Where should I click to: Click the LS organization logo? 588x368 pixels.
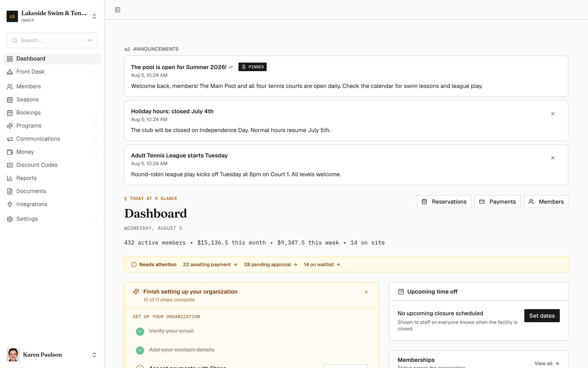pos(12,16)
